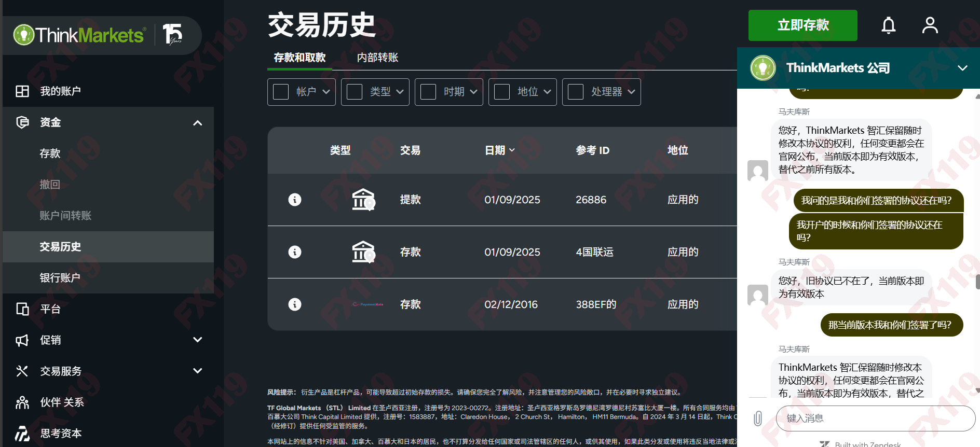Click the paperclip attachment icon in chat

point(758,418)
